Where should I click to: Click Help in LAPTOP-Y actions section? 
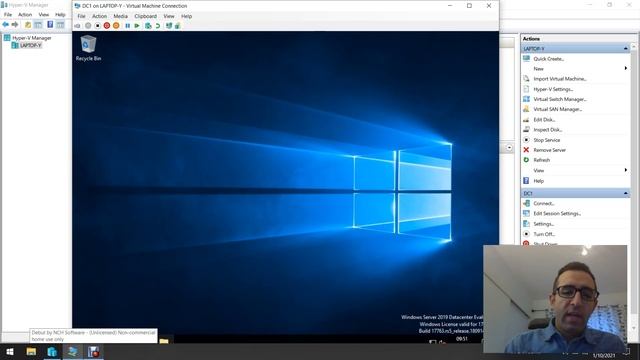click(x=539, y=181)
